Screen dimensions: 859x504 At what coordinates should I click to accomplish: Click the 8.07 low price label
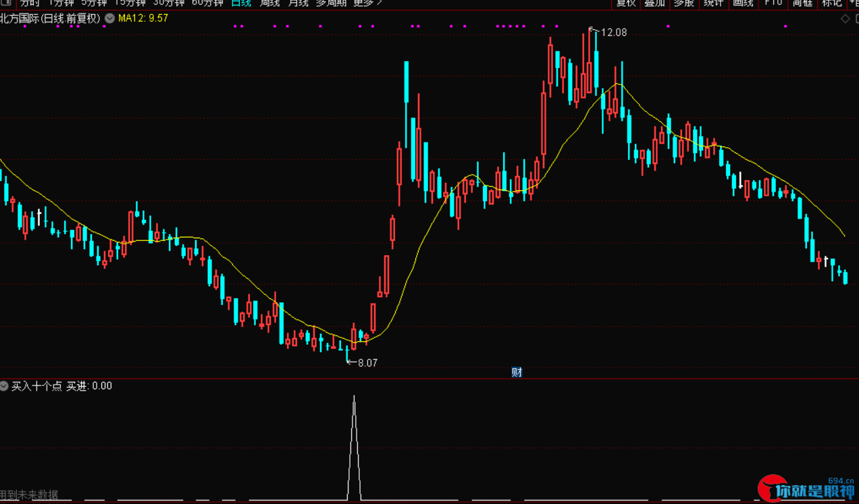click(367, 362)
